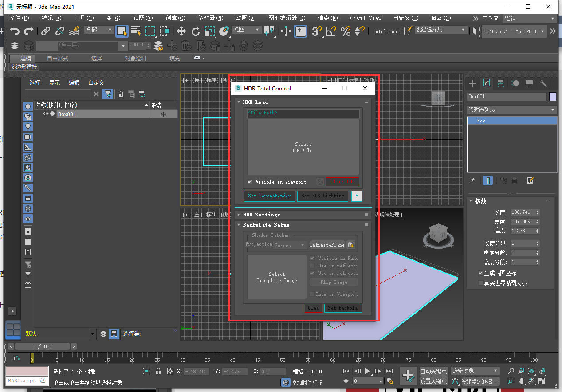Viewport: 562px width, 392px height.
Task: Activate Select and Scale tool
Action: (210, 31)
